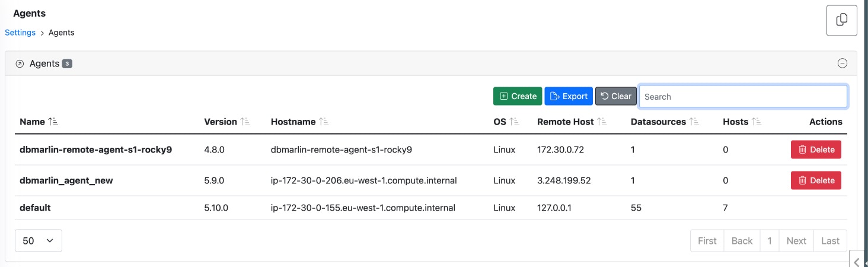
Task: Sort by Hostname using its sort icon
Action: 324,122
